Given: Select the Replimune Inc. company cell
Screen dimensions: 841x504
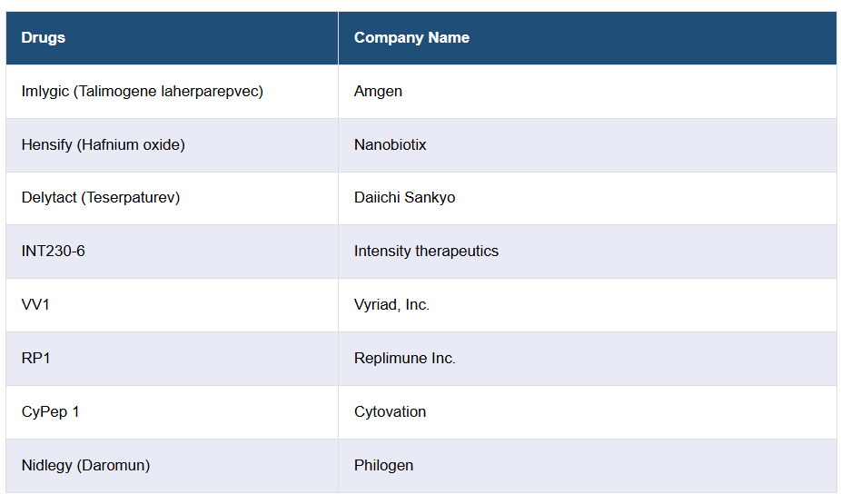Looking at the screenshot, I should 404,359.
